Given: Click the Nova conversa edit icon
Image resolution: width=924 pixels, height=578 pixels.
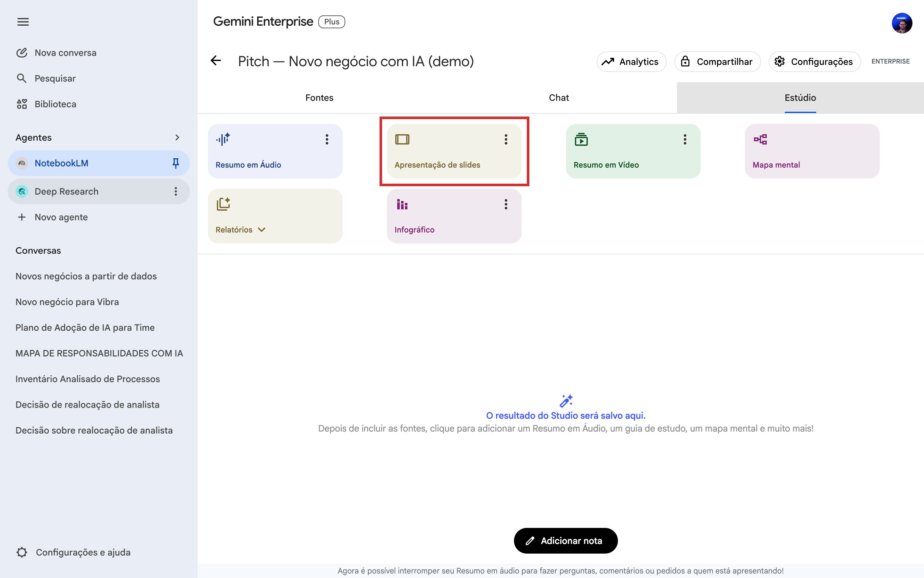Looking at the screenshot, I should point(22,53).
